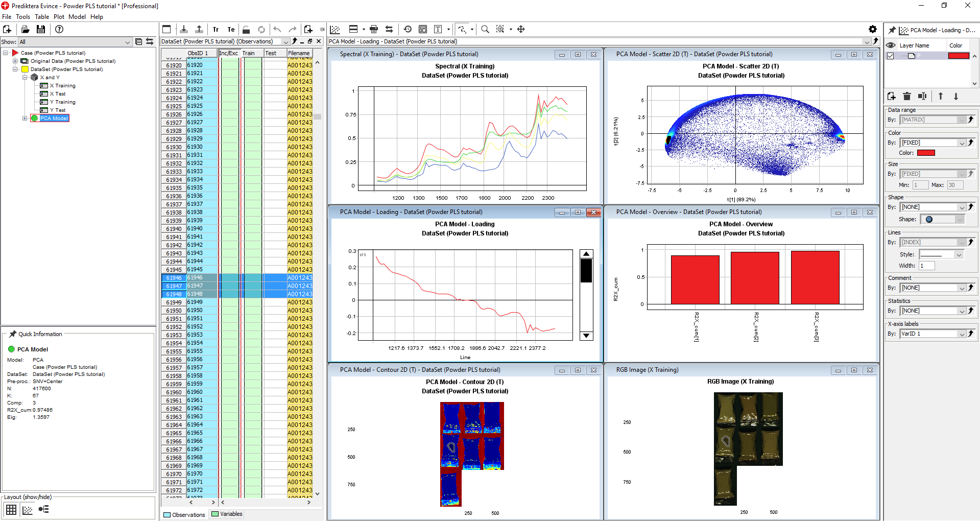Click the red Color swatch under Color section
The width and height of the screenshot is (980, 521).
(x=926, y=153)
